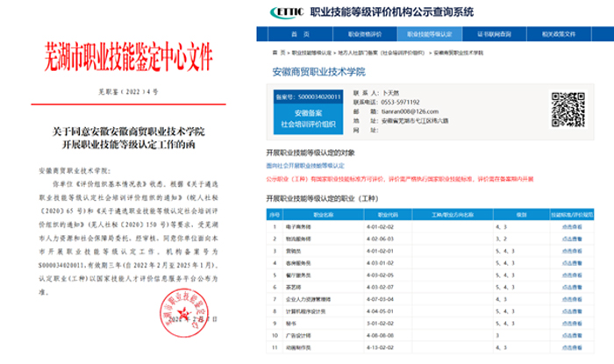Click the 安徽备案 社会培训评价组织 blue panel

click(308, 118)
